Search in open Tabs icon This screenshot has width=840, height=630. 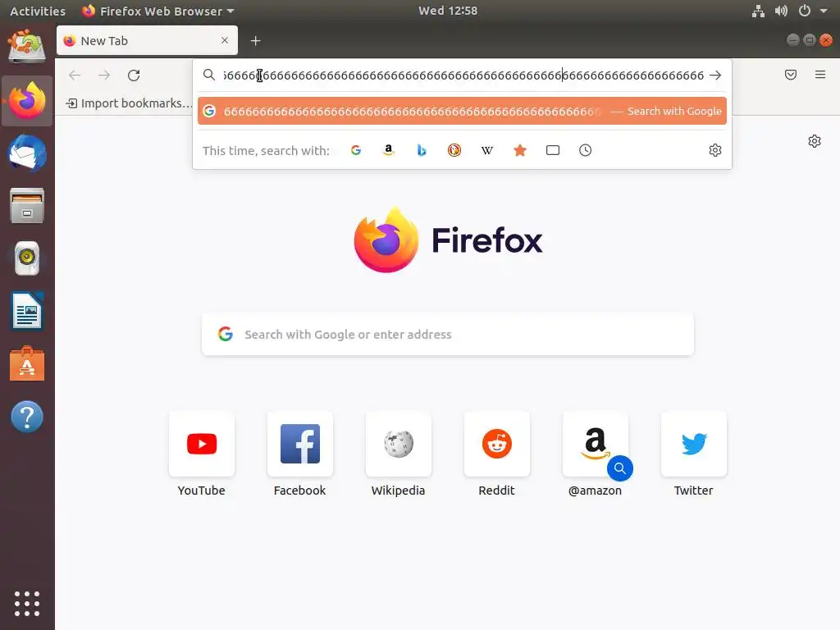coord(553,151)
